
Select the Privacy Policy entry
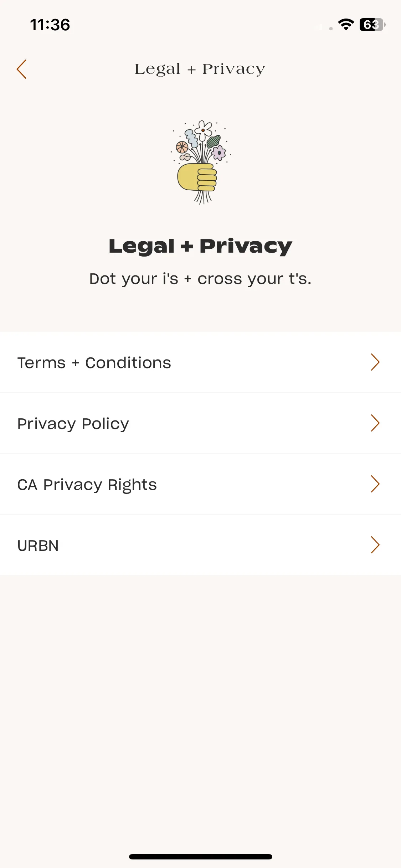coord(200,423)
